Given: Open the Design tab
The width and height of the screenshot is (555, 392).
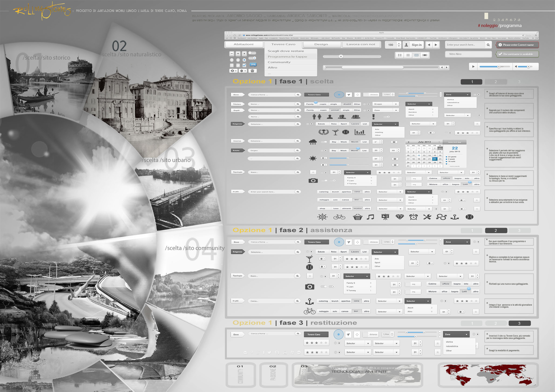Looking at the screenshot, I should pos(321,44).
